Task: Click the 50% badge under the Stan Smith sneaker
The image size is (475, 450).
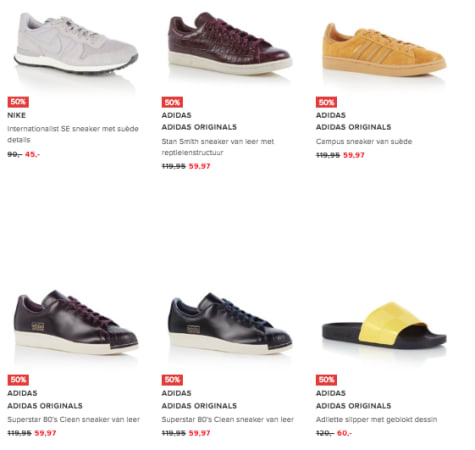Action: tap(172, 102)
